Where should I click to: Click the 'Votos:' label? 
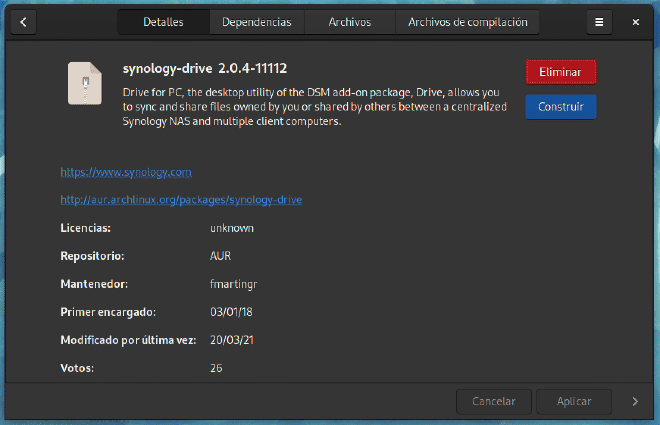tap(77, 368)
